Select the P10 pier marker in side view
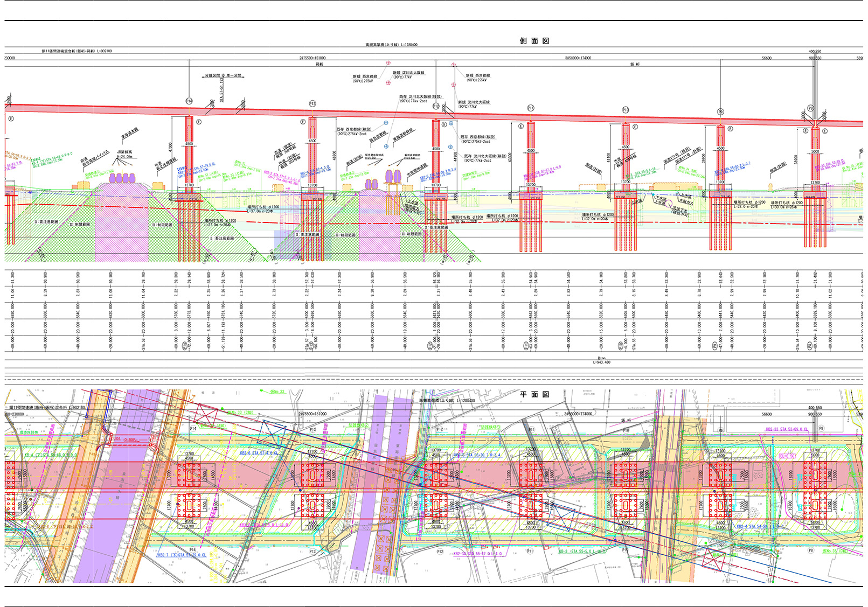The height and width of the screenshot is (607, 868). pyautogui.click(x=626, y=110)
